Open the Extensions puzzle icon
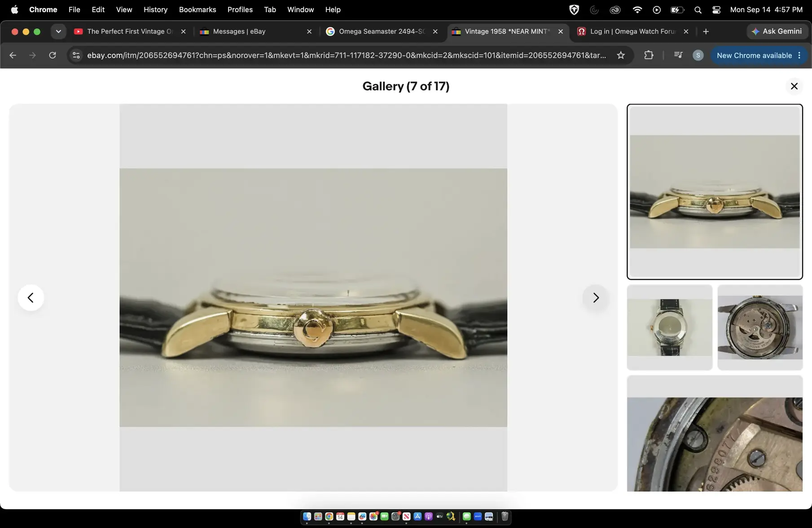This screenshot has height=528, width=812. pos(649,55)
